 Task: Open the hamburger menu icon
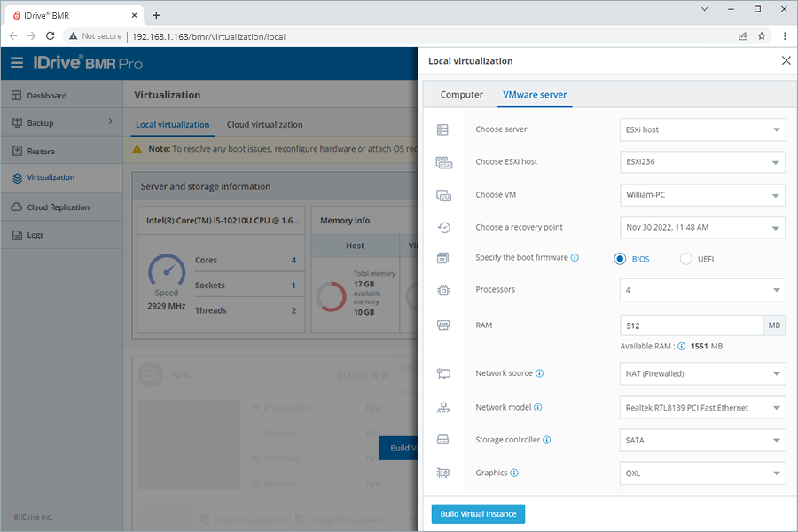17,63
